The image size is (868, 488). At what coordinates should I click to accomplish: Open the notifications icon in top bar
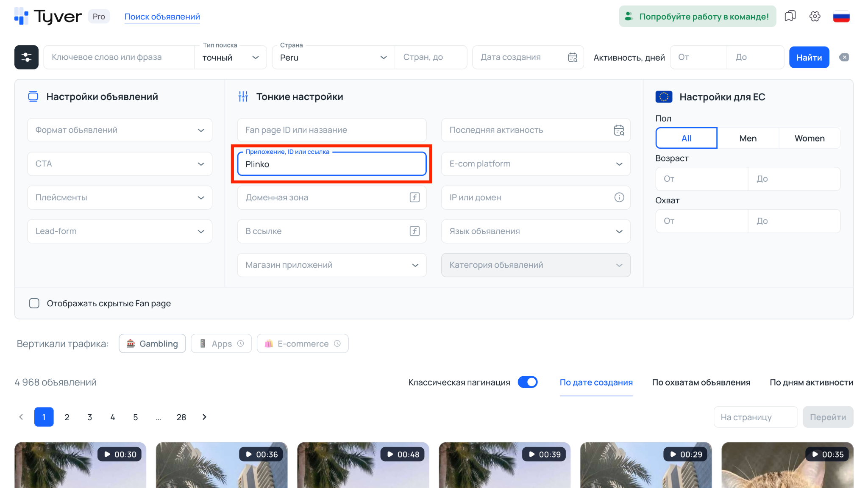(x=790, y=16)
